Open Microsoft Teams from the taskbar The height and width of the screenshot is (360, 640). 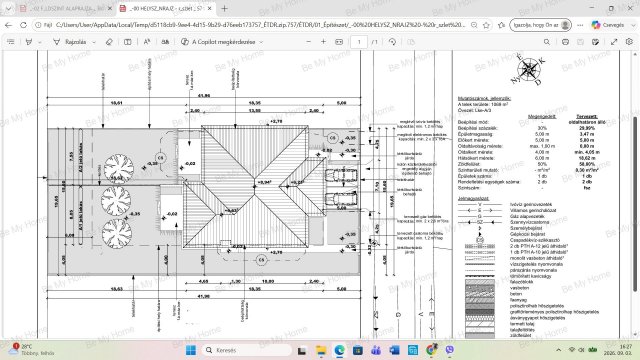click(x=376, y=350)
